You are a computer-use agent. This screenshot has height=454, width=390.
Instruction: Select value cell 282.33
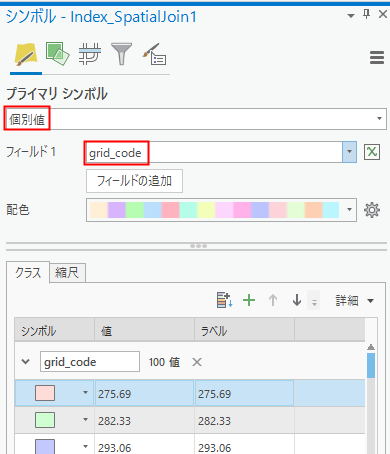click(144, 420)
